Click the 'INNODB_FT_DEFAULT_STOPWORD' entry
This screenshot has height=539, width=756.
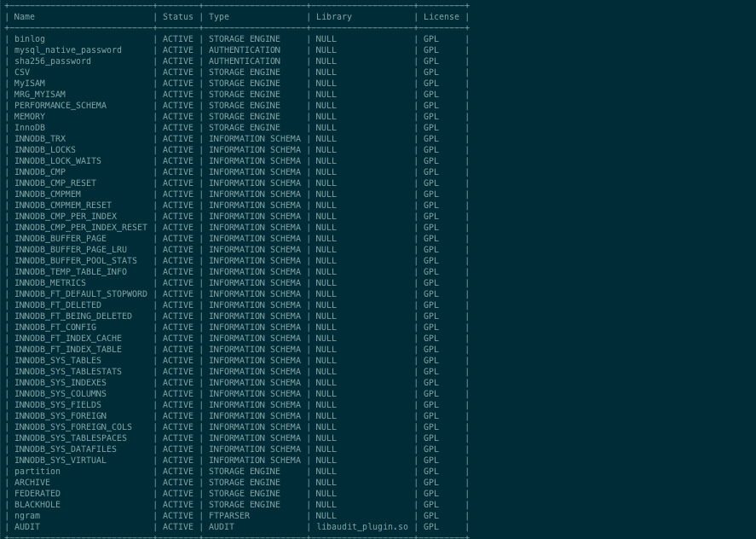click(80, 294)
